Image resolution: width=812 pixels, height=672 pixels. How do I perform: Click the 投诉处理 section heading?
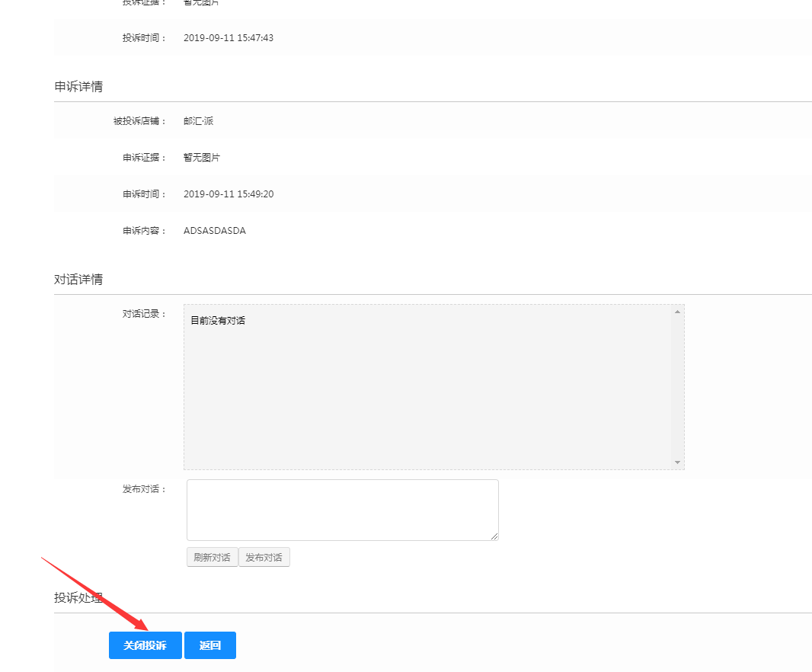pos(78,598)
